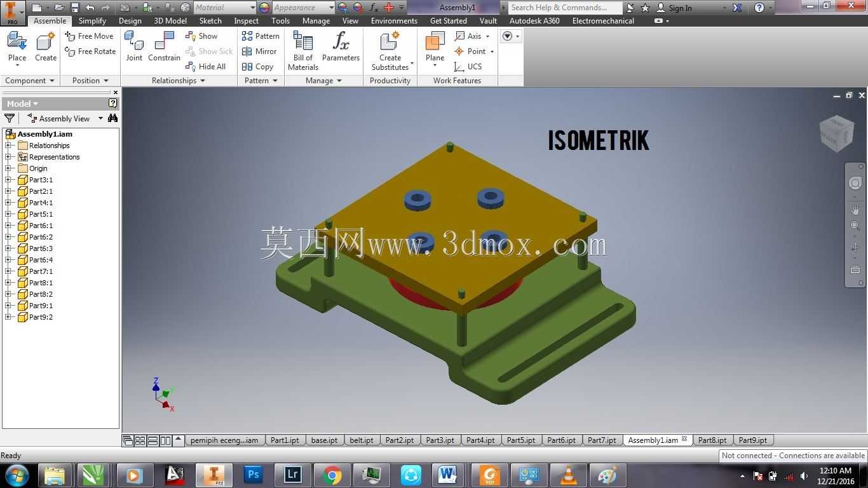Click the Save icon in quick access toolbar
This screenshot has width=868, height=488.
pos(74,8)
